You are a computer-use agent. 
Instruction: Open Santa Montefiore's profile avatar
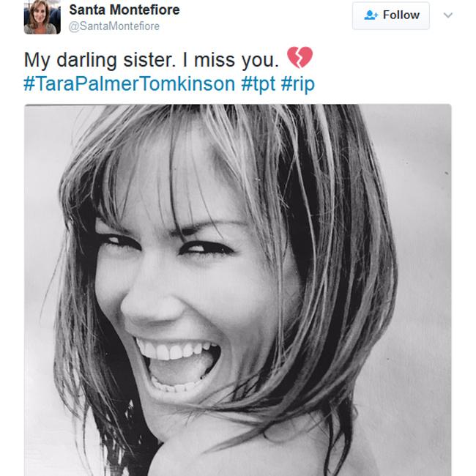pos(42,17)
